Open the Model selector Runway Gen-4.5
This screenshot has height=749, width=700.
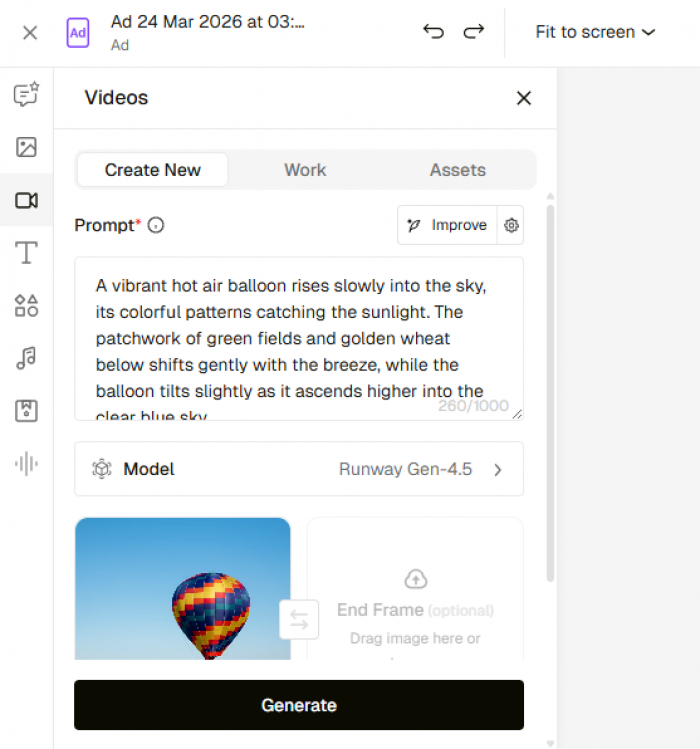pyautogui.click(x=298, y=469)
